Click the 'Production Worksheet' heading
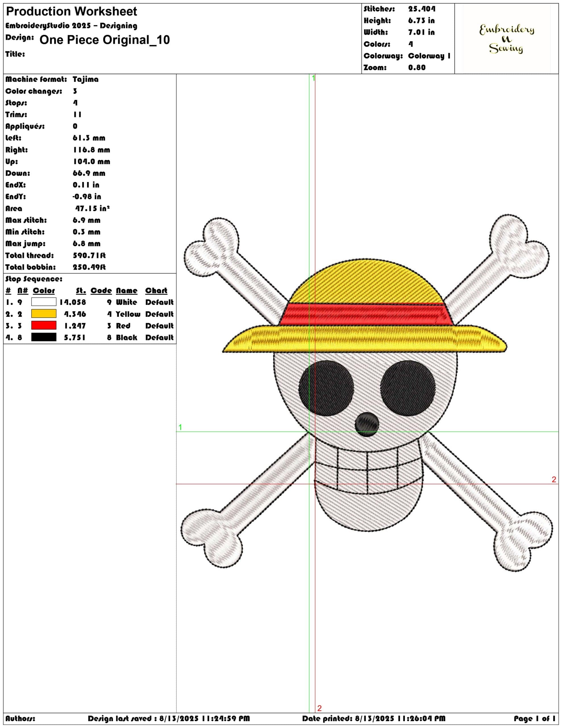This screenshot has width=562, height=728. (72, 12)
